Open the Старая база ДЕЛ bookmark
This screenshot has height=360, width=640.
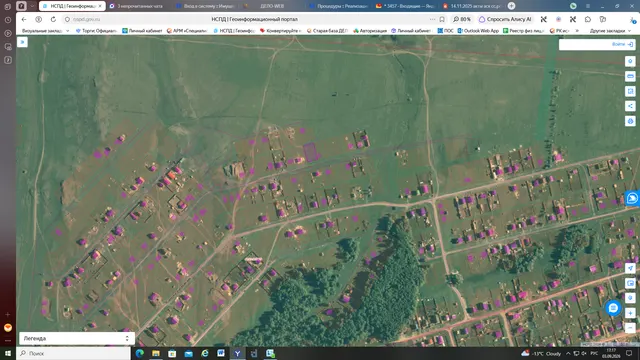[x=327, y=31]
